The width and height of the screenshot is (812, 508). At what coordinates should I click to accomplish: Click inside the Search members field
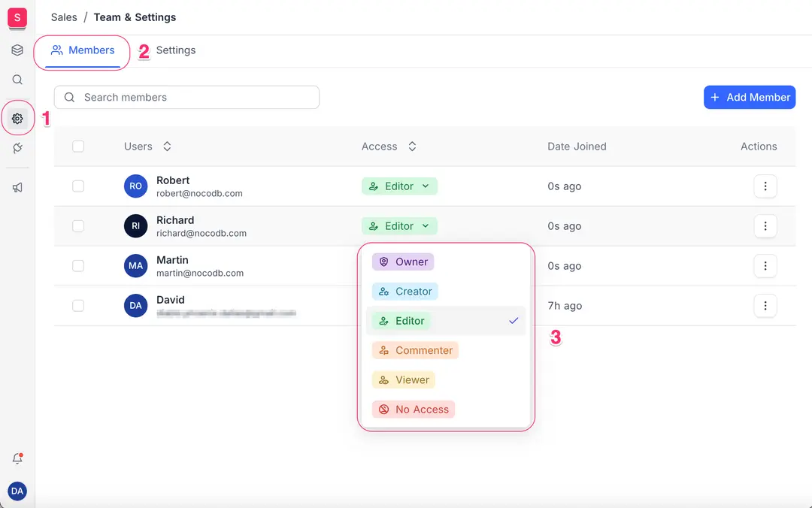click(186, 97)
